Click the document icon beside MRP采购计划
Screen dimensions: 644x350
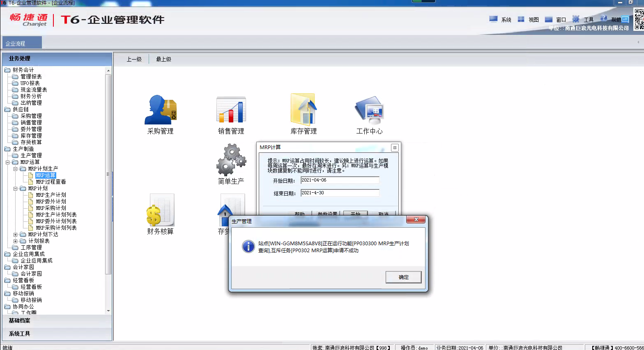coord(31,208)
